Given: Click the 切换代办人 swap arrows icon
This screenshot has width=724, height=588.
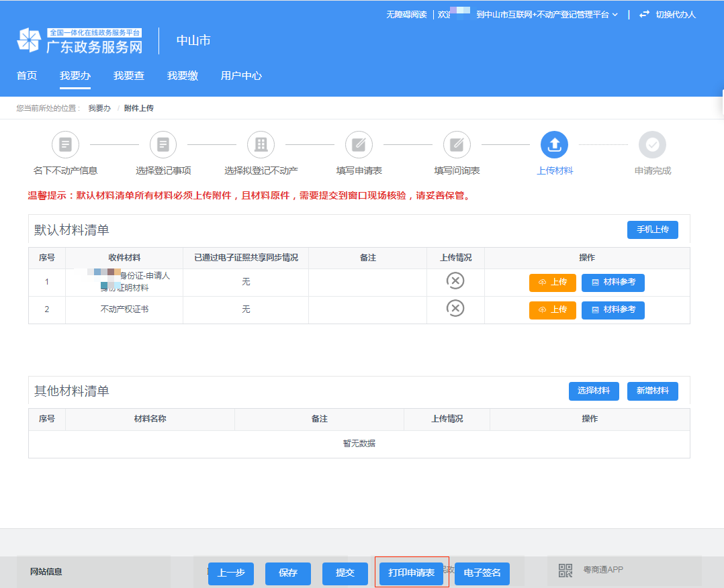Looking at the screenshot, I should (x=644, y=13).
